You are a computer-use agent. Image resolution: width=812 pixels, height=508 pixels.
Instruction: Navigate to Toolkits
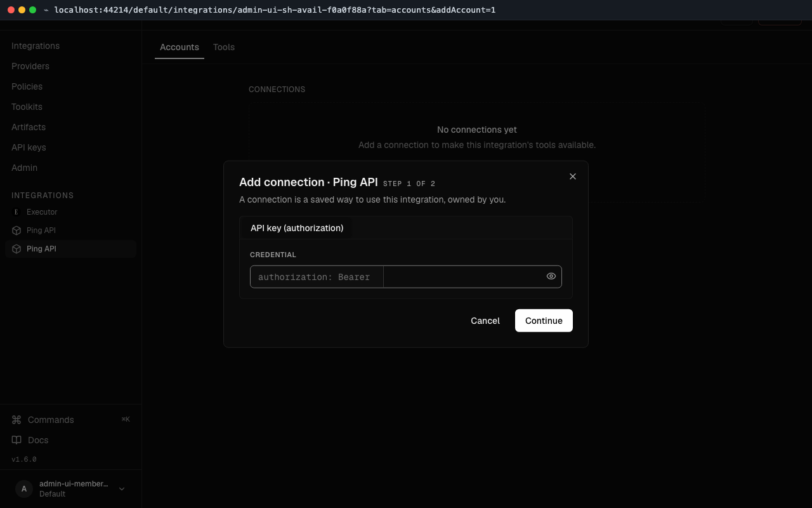27,107
